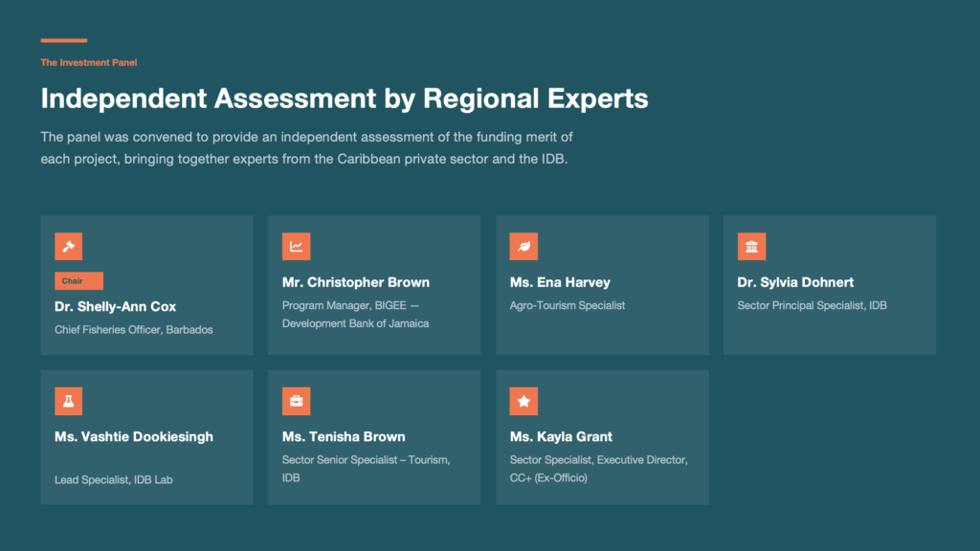
Task: Click the line chart icon above Christopher Brown
Action: [x=296, y=247]
